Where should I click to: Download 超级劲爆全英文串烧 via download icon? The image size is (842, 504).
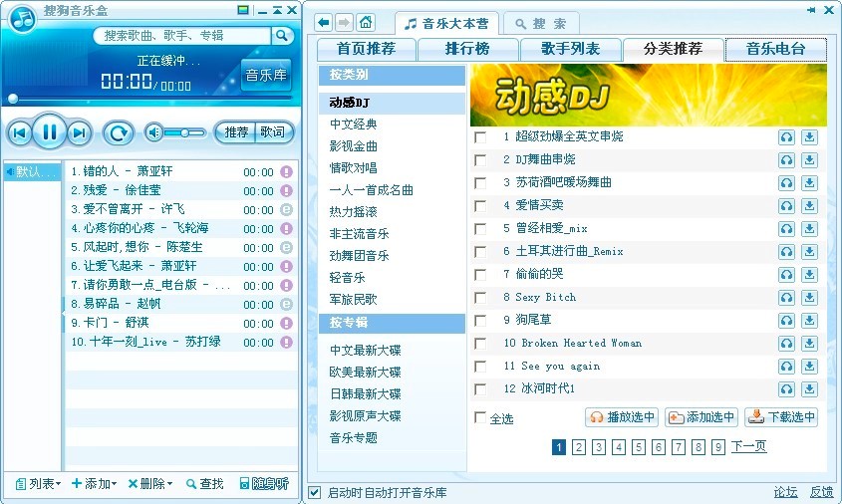(809, 137)
